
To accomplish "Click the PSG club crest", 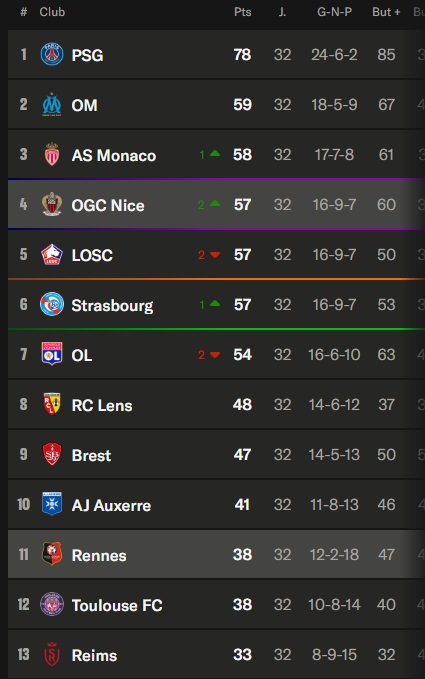I will pyautogui.click(x=52, y=55).
